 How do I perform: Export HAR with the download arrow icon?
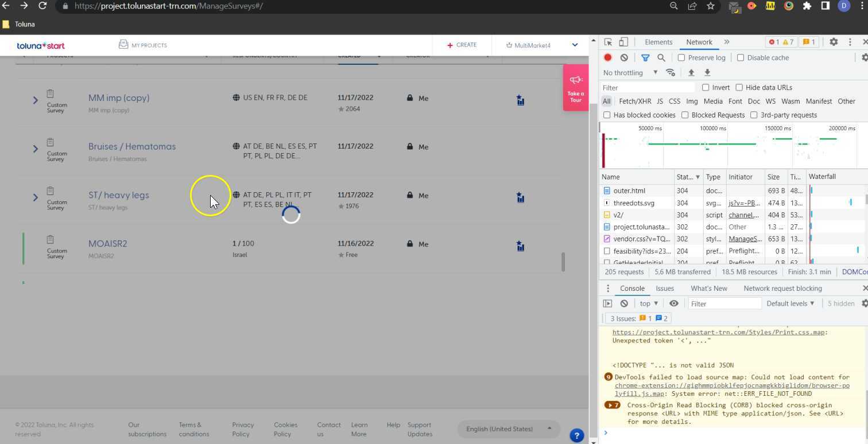coord(707,72)
